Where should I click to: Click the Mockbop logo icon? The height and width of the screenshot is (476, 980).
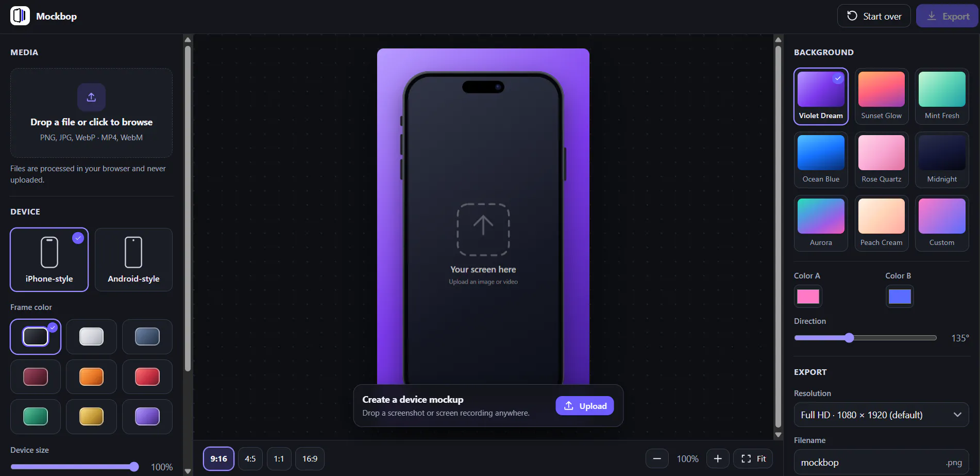(x=20, y=16)
